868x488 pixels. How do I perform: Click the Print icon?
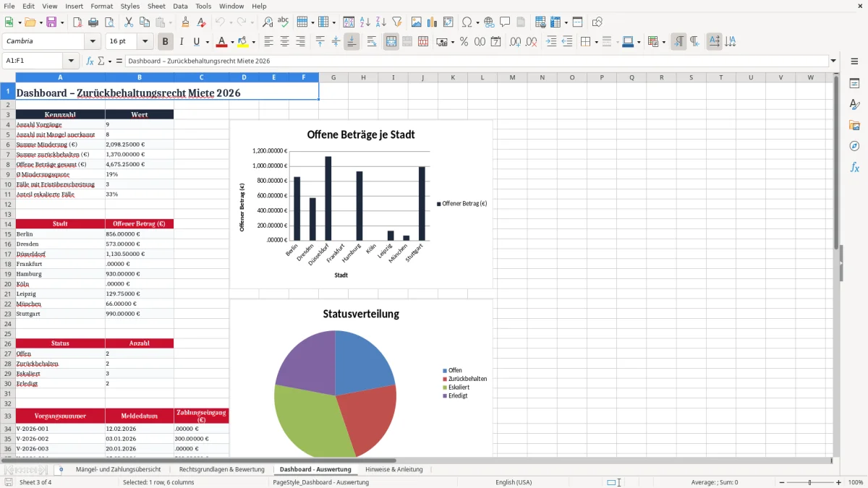pos(93,22)
